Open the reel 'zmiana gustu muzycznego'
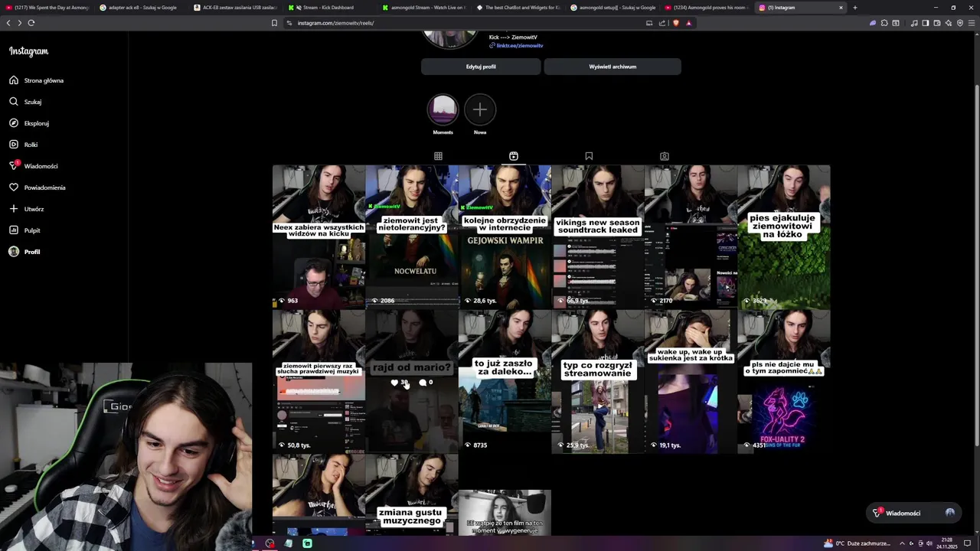Screen dimensions: 980x551 tap(412, 495)
